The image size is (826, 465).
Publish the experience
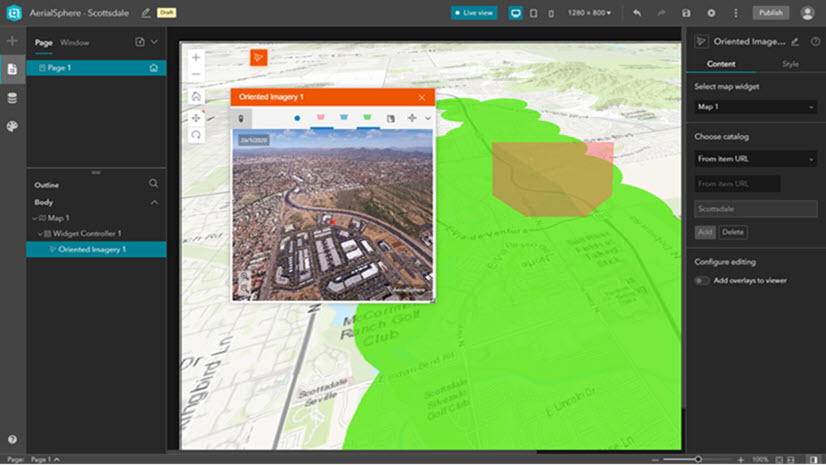(771, 13)
